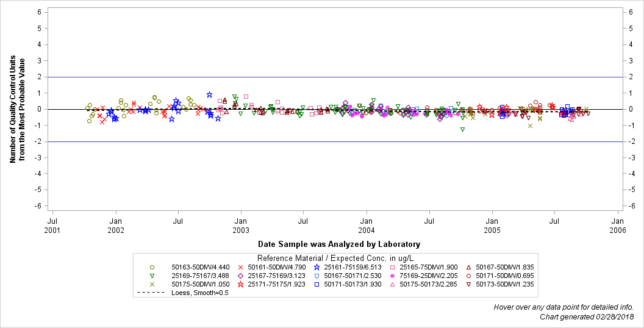Screen dimensions: 644x328
Task: Click the magenta asterisk marker for 75169-25DIW/2.205
Action: pyautogui.click(x=393, y=276)
